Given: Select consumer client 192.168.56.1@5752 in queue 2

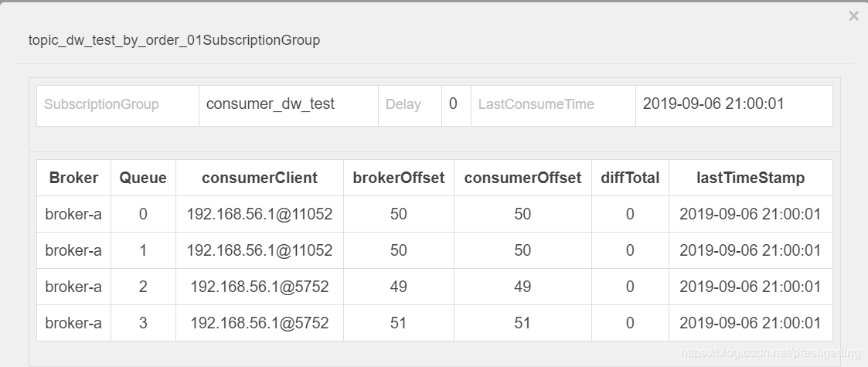Looking at the screenshot, I should pos(260,287).
